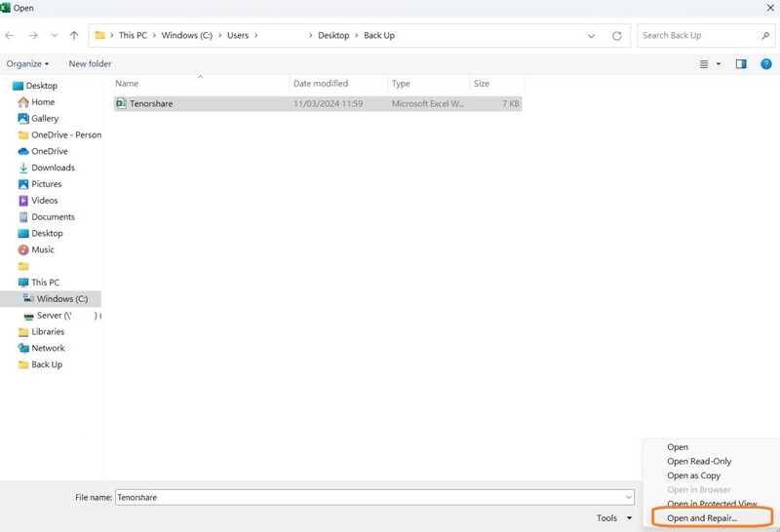Open Network in the sidebar
The width and height of the screenshot is (780, 532).
[x=41, y=348]
